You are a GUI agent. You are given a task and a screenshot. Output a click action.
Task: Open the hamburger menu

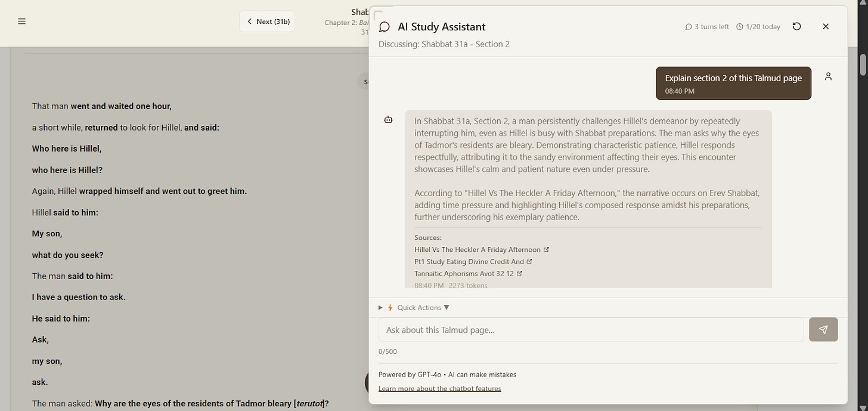tap(22, 21)
